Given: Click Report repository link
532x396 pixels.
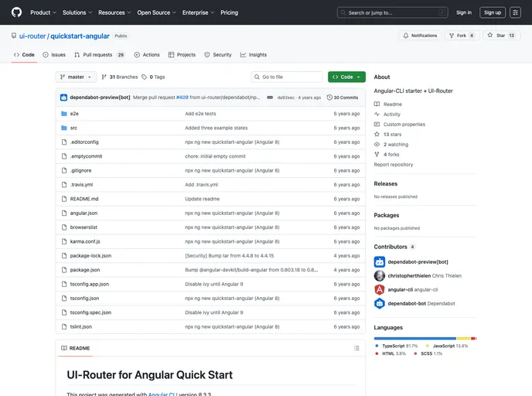Looking at the screenshot, I should pyautogui.click(x=394, y=165).
